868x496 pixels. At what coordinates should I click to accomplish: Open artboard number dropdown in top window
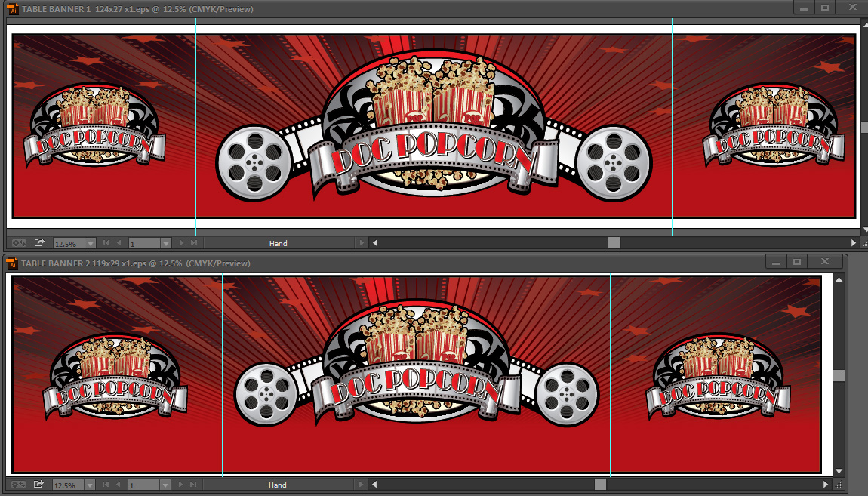(166, 244)
